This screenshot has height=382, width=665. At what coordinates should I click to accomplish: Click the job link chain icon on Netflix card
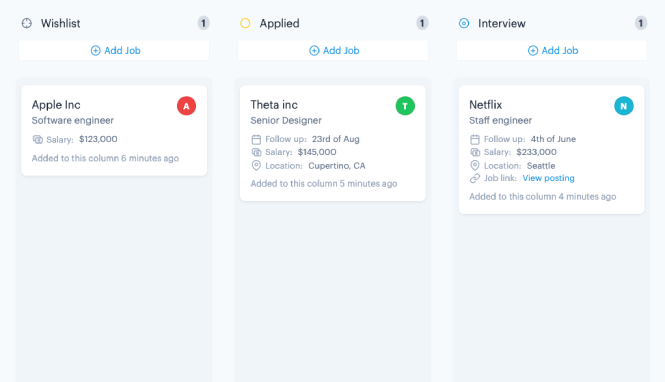475,178
